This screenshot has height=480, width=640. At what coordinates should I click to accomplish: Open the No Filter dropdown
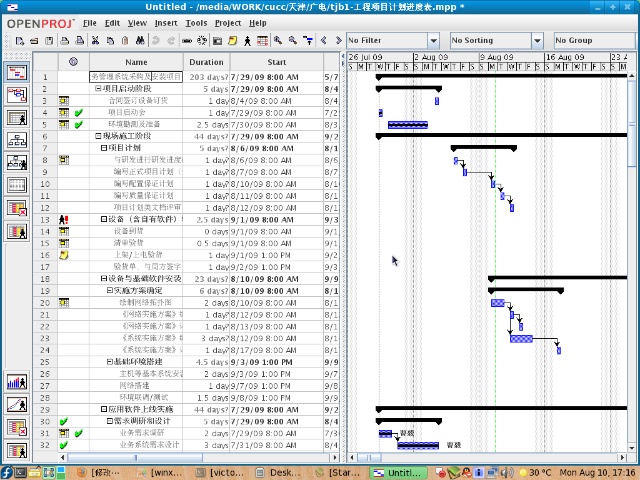tap(392, 41)
